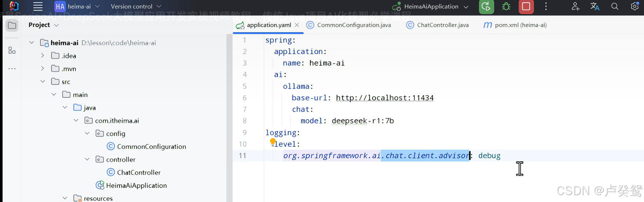
Task: Close the application.yaml tab
Action: click(x=297, y=25)
